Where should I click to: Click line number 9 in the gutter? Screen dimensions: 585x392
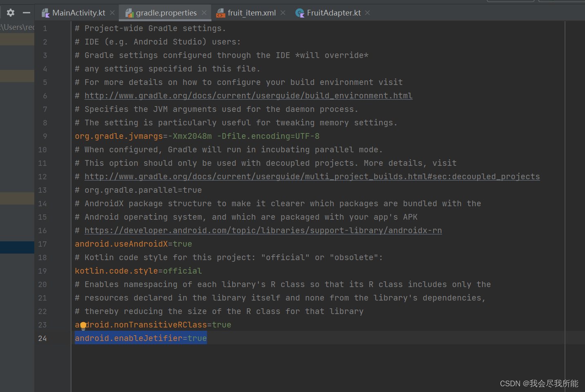tap(44, 136)
